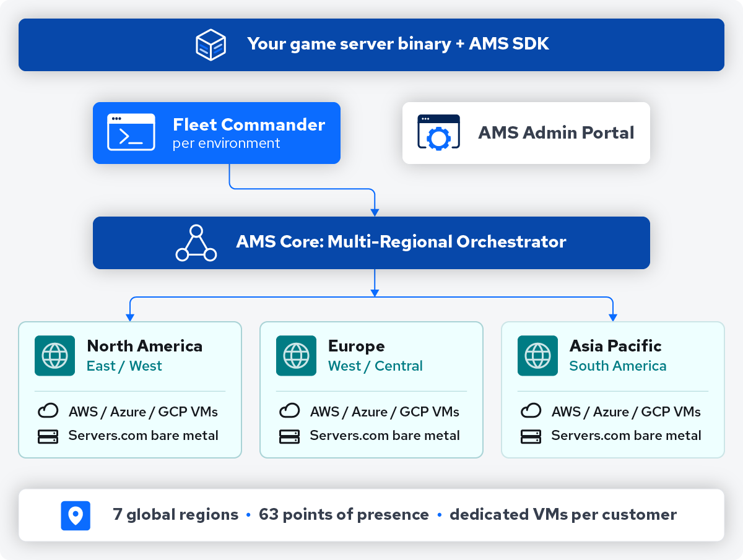Click the 'AMS Admin Portal' label
743x560 pixels.
point(556,132)
